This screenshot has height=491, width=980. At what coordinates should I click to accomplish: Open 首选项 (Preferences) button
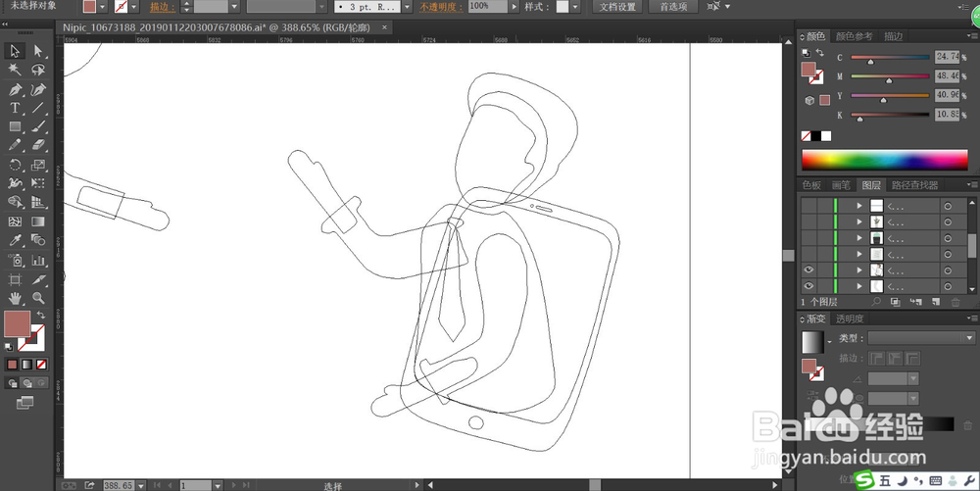tap(674, 6)
